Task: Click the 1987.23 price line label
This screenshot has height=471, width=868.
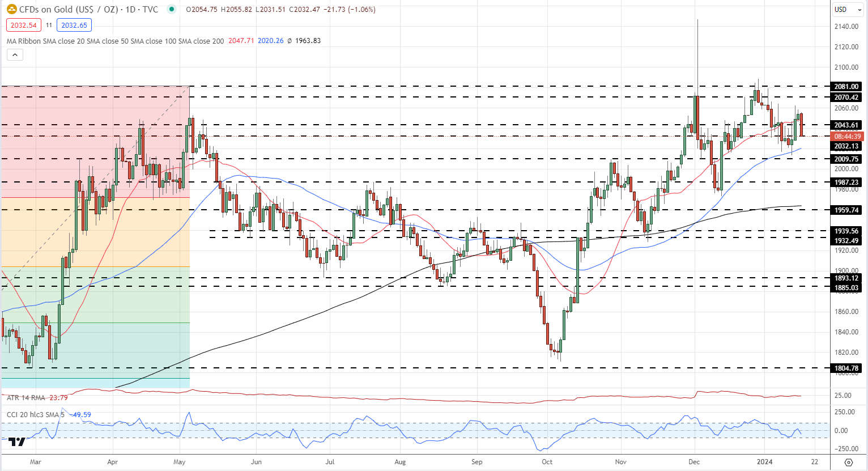Action: point(846,183)
